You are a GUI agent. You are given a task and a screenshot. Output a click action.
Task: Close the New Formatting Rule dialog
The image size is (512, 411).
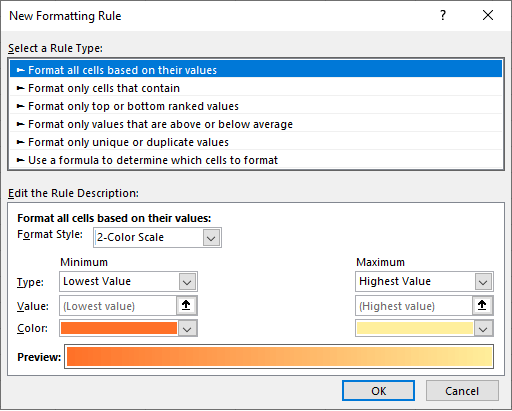488,15
